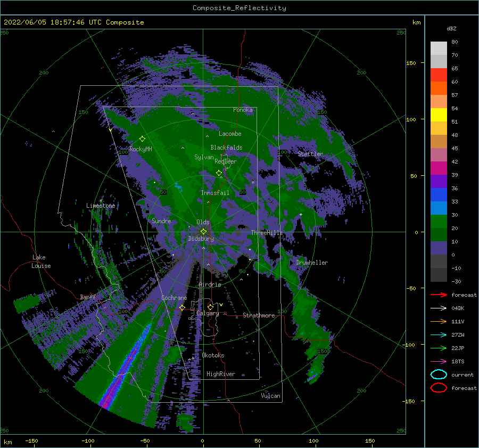Click the 'Lacombe' map label
This screenshot has height=448, width=479.
coord(230,134)
